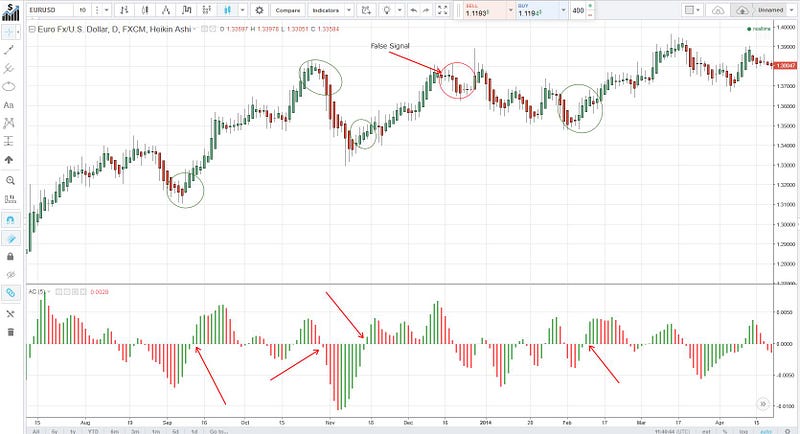This screenshot has width=800, height=434.
Task: Choose the text annotation tool
Action: point(9,105)
